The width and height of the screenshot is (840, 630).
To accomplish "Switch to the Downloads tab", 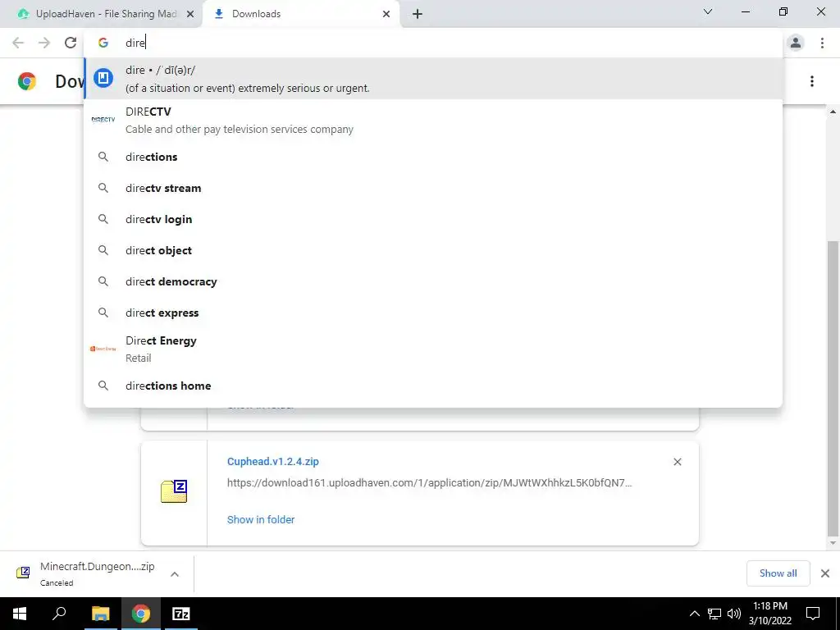I will 301,15.
